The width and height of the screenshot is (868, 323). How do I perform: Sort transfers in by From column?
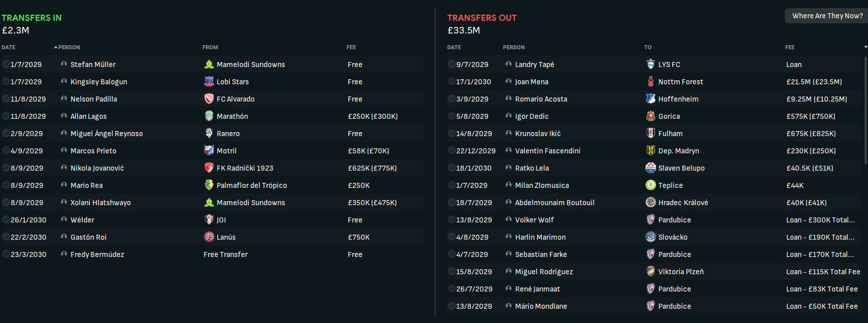point(210,47)
